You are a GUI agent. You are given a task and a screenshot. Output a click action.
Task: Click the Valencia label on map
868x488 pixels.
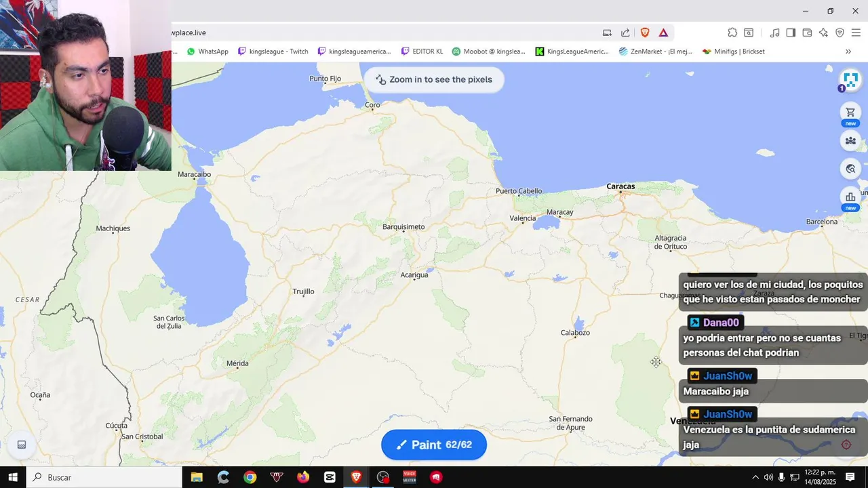[523, 218]
